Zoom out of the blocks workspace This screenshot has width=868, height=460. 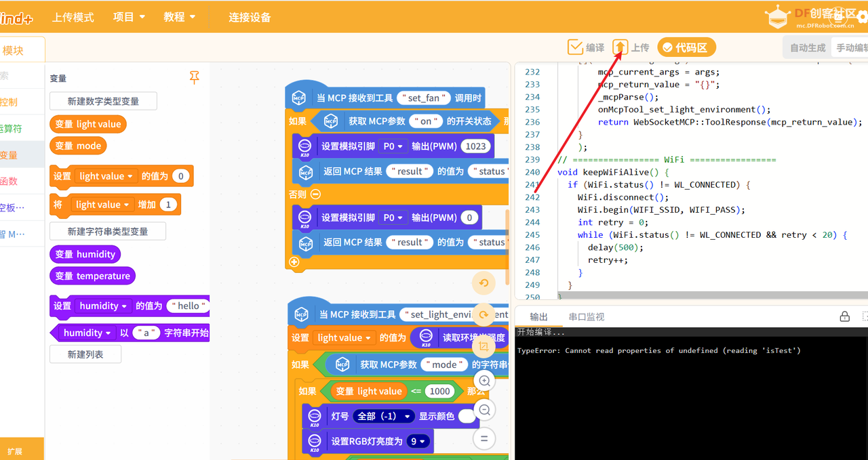(x=484, y=409)
